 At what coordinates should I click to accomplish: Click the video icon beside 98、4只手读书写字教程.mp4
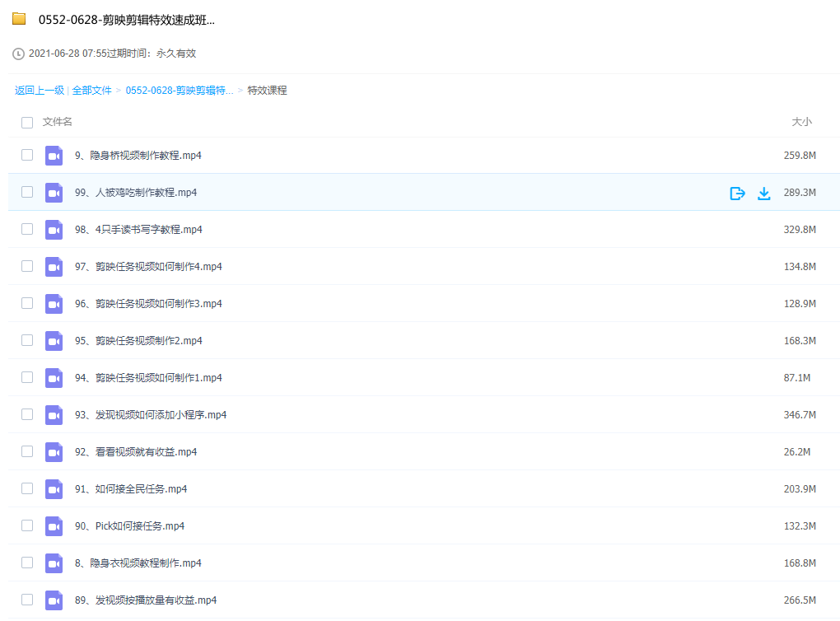[x=54, y=230]
